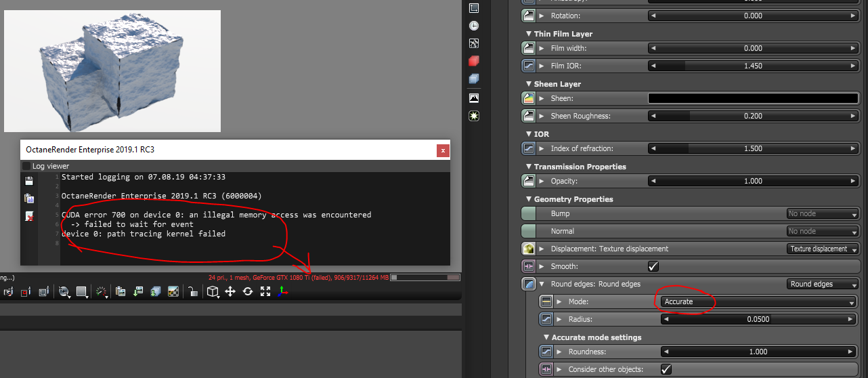Click the Film IOR slider bar
This screenshot has width=868, height=378.
753,66
